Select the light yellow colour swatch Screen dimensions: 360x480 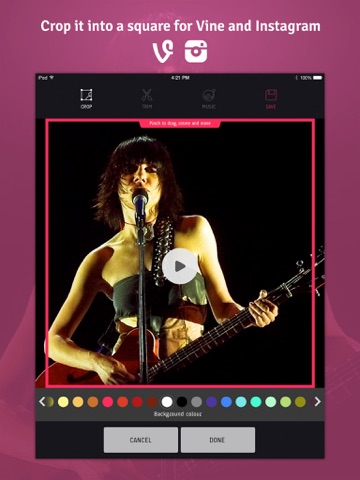click(63, 402)
